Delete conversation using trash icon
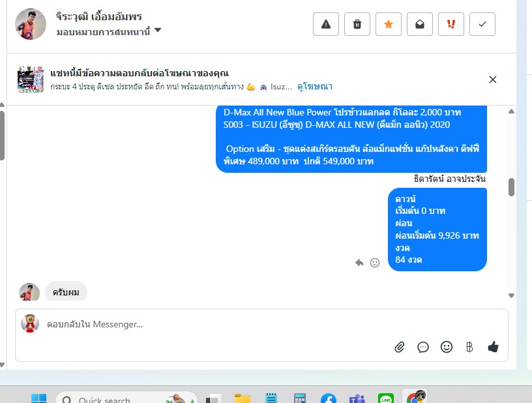 tap(357, 24)
